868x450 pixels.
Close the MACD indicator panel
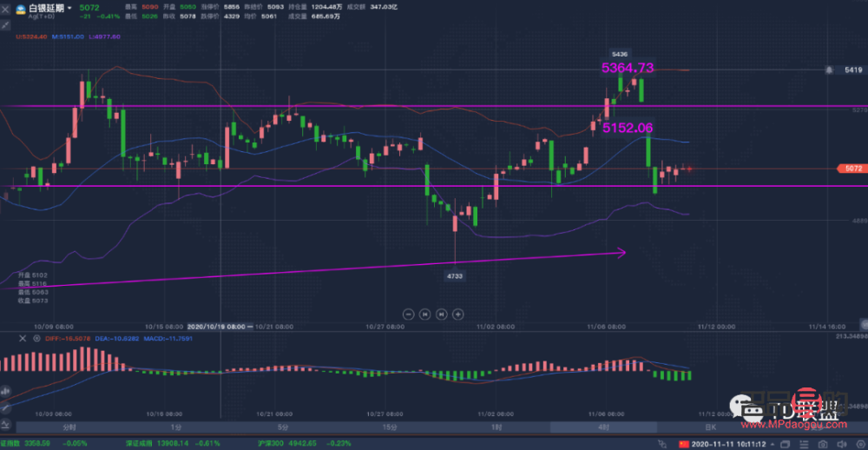click(x=23, y=339)
